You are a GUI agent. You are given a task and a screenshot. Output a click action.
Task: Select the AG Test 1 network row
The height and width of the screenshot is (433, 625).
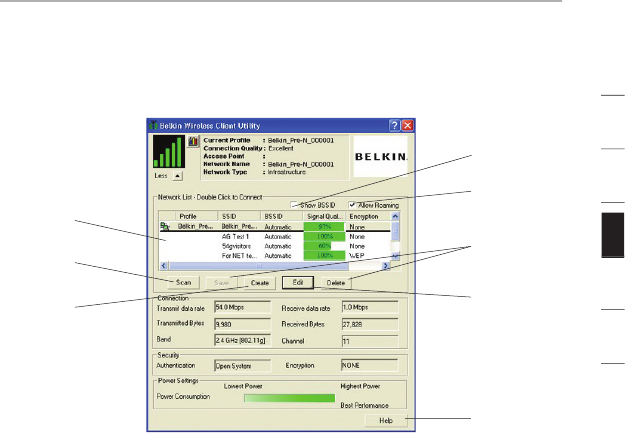(275, 236)
